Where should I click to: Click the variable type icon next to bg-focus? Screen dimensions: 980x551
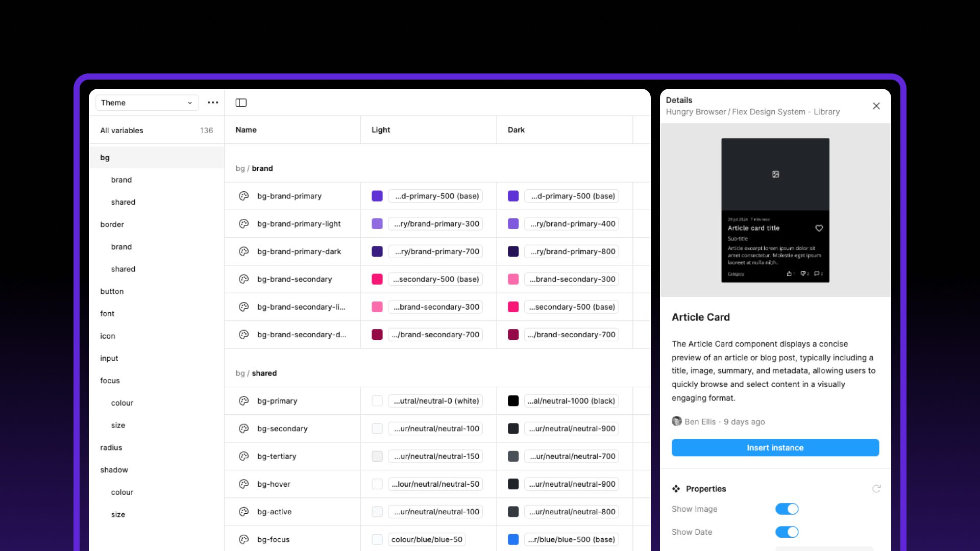243,539
